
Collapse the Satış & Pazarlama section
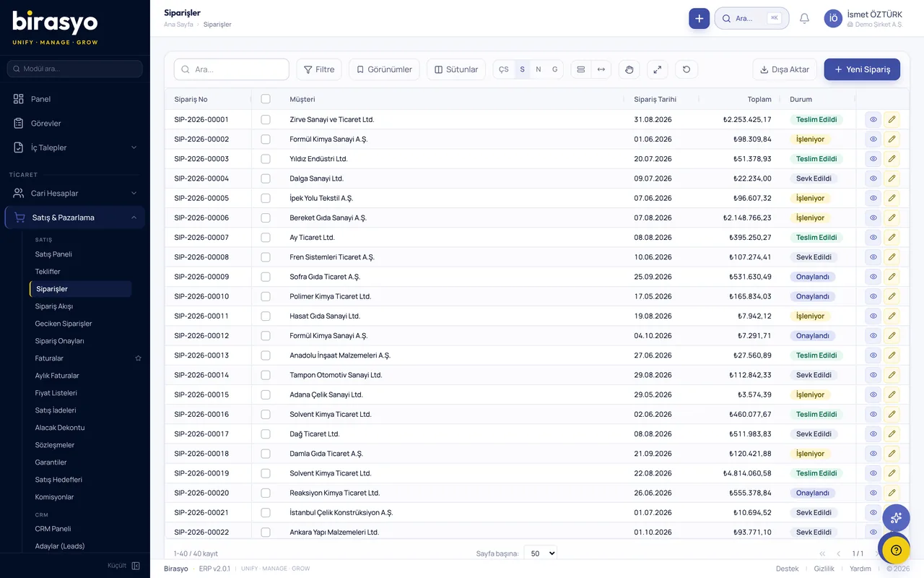click(x=75, y=217)
